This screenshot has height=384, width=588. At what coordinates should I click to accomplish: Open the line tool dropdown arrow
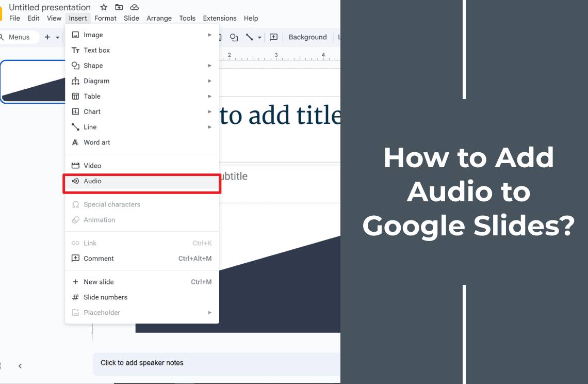click(x=259, y=37)
